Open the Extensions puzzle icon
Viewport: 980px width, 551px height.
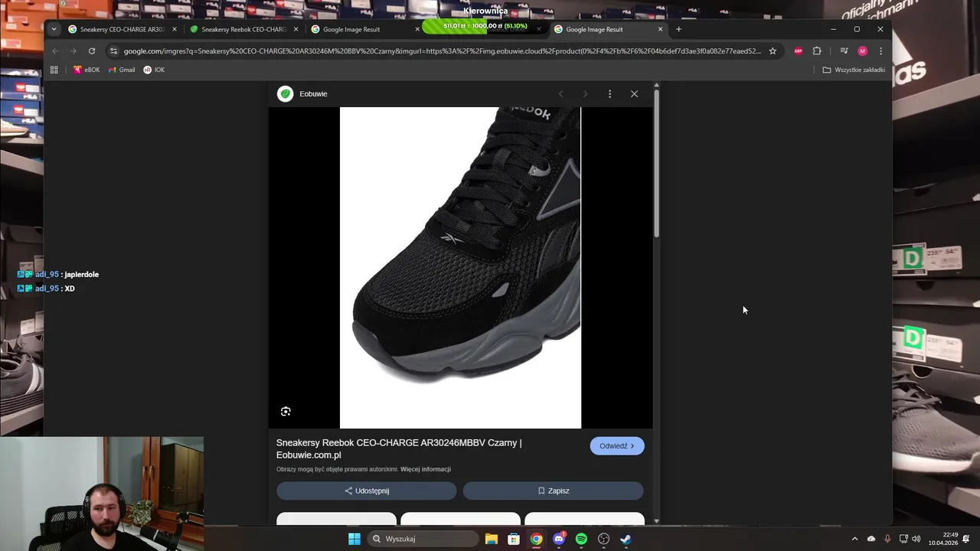[x=817, y=51]
